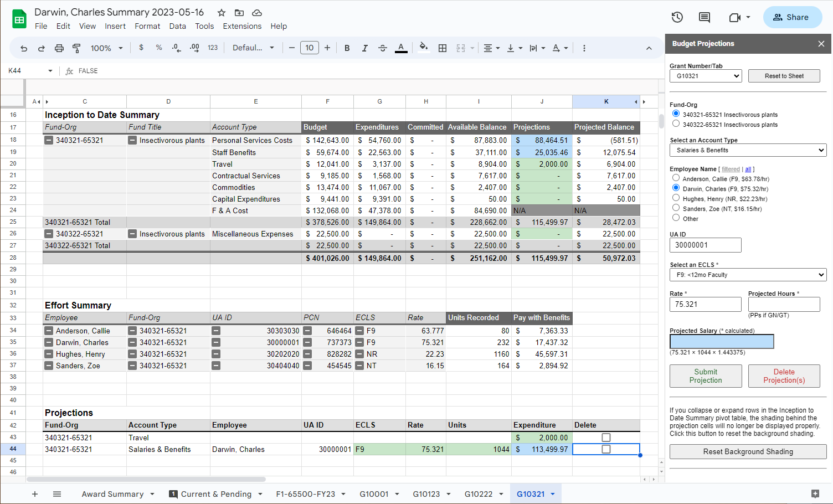The width and height of the screenshot is (833, 504).
Task: Increase decimal places on selected cell
Action: pyautogui.click(x=194, y=48)
